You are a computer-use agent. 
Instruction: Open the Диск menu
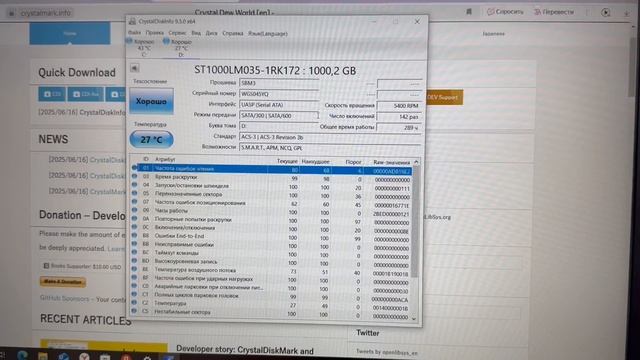coord(211,33)
